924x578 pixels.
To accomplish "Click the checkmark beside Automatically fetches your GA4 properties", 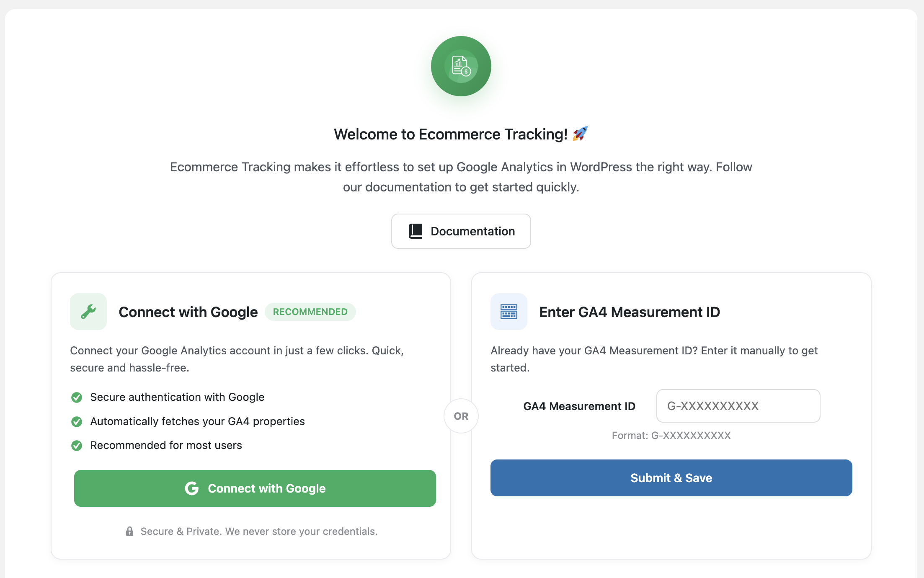I will (77, 421).
